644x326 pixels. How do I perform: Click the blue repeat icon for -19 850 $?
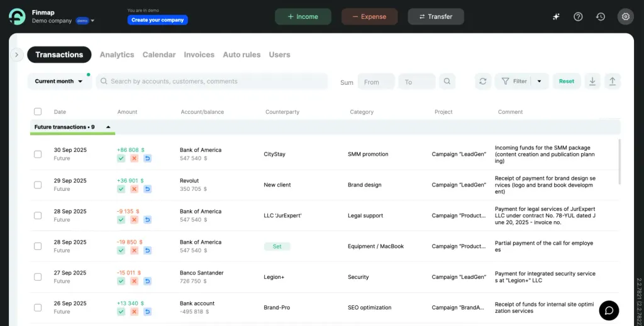coord(147,251)
